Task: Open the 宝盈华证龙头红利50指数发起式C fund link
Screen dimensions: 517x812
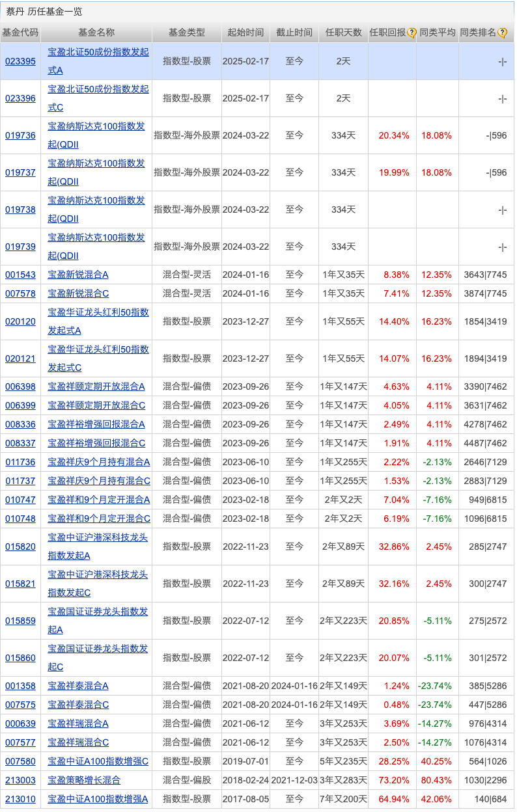Action: (x=98, y=359)
